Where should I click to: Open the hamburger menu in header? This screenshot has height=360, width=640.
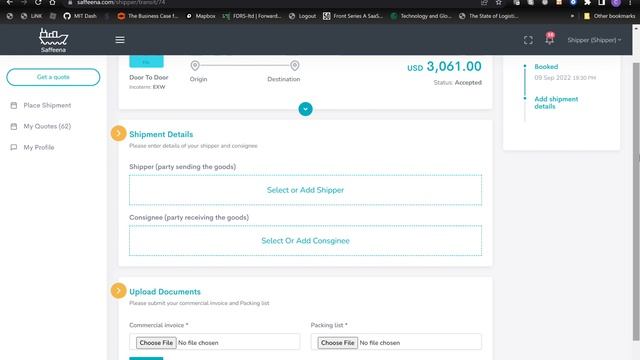coord(120,40)
